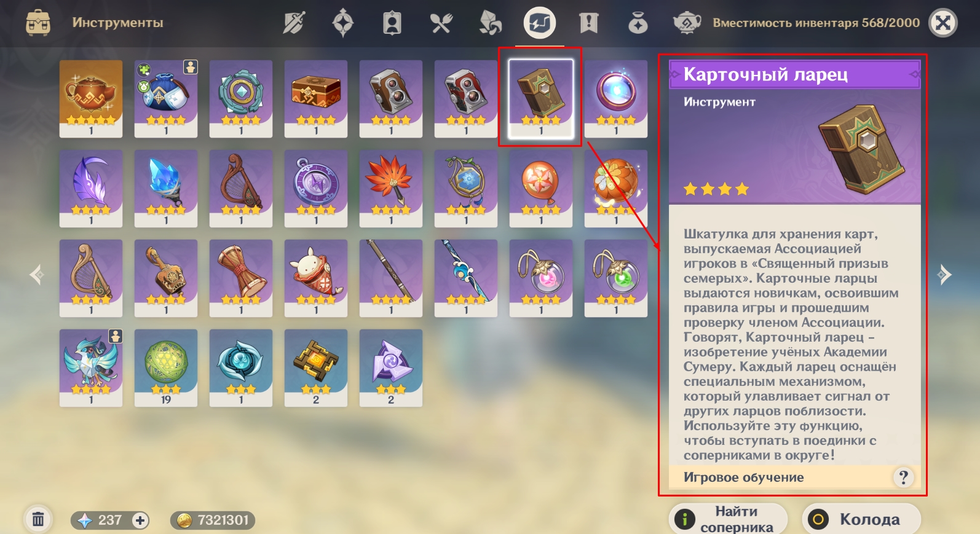Open the Weapons inventory tab
980x534 pixels.
pos(294,23)
